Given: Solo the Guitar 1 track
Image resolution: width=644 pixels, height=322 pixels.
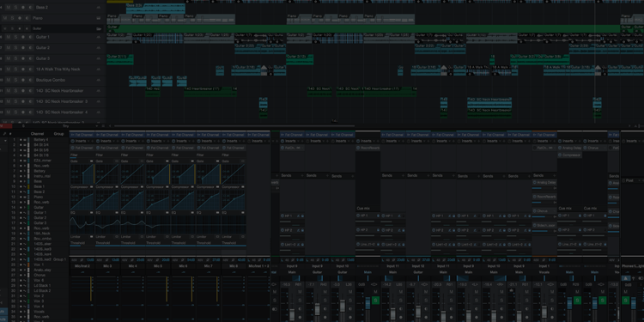Looking at the screenshot, I should 15,37.
